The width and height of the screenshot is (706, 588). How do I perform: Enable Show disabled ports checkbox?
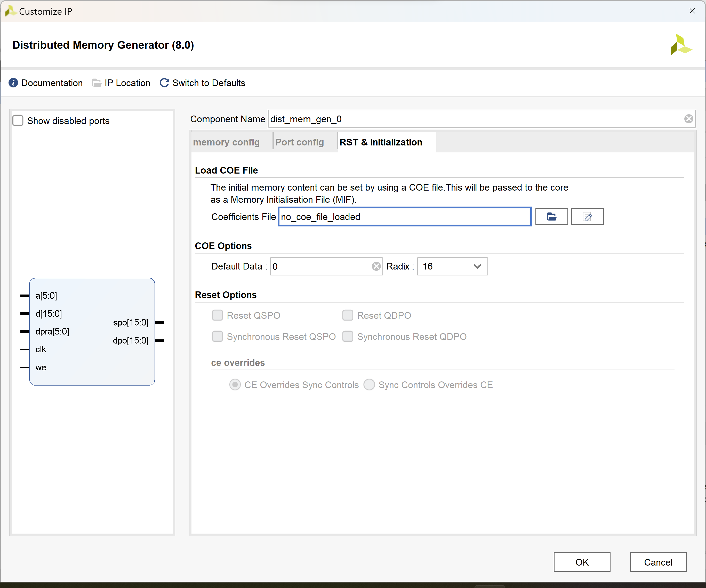18,120
